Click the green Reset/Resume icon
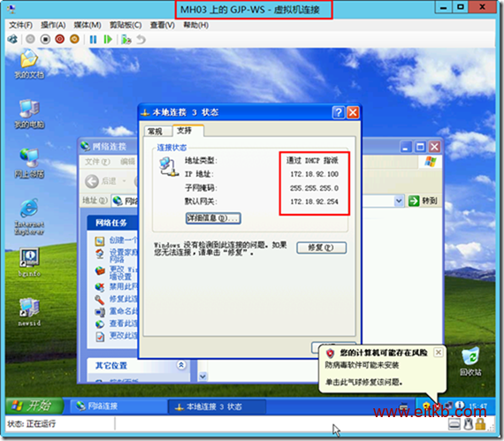The image size is (504, 441). 108,40
